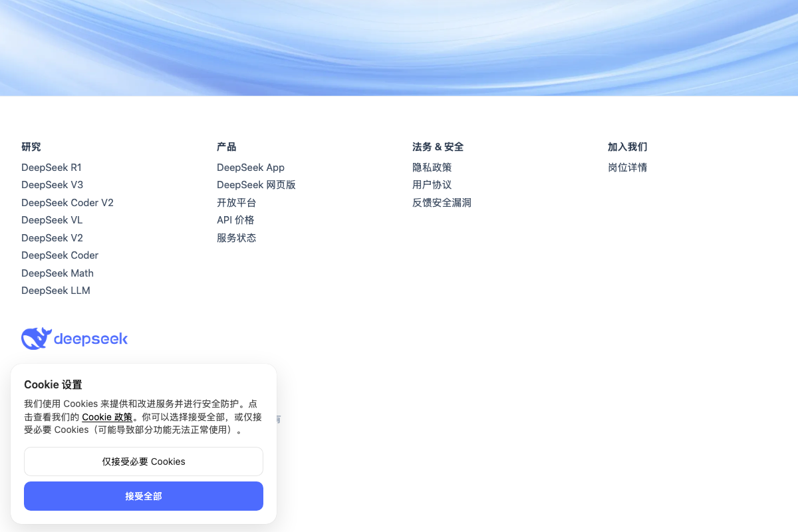Screen dimensions: 798x532
Task: Open the 用户协议 user agreement
Action: click(x=432, y=185)
